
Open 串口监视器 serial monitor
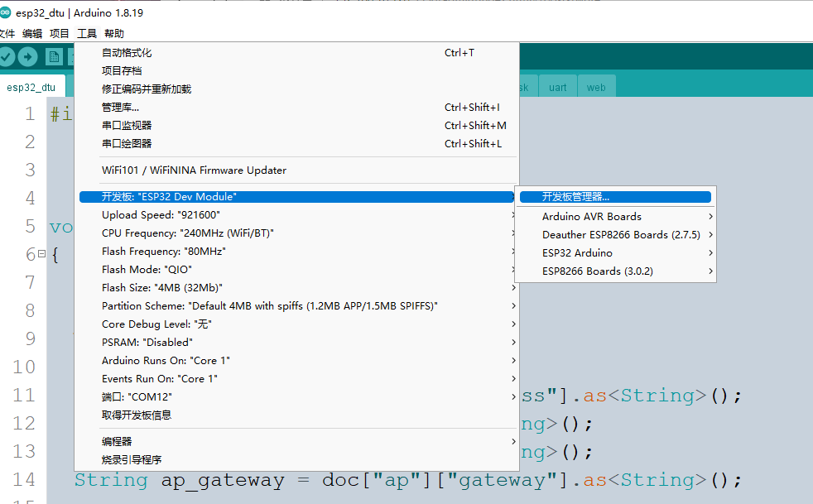(x=297, y=126)
